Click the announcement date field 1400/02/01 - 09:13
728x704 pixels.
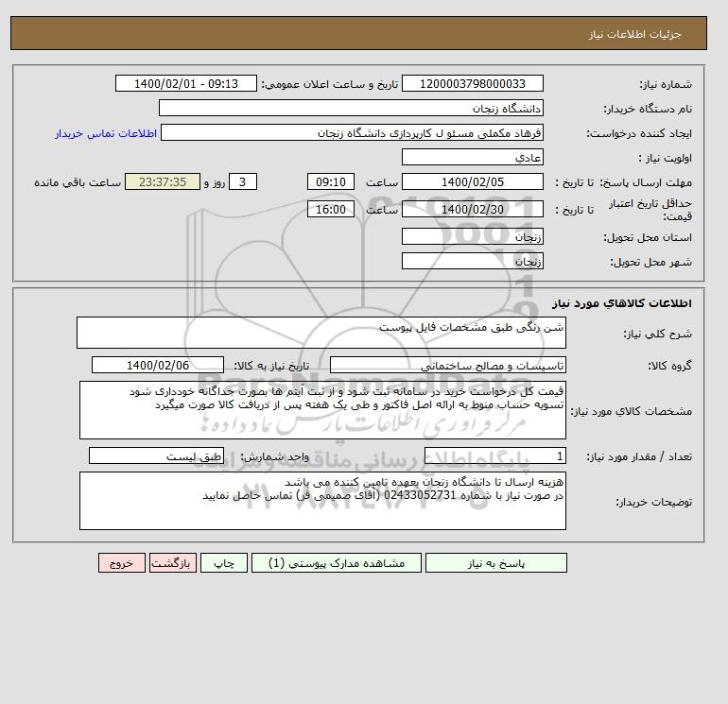[185, 83]
